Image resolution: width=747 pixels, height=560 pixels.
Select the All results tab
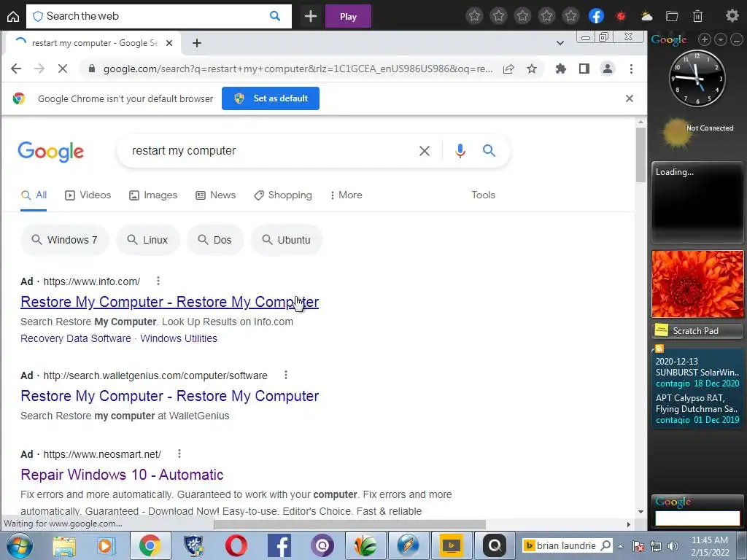tap(34, 195)
